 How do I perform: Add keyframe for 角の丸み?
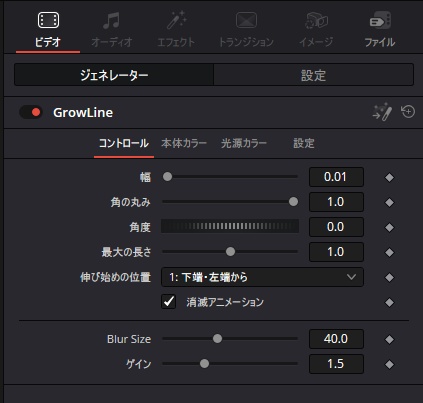[389, 202]
